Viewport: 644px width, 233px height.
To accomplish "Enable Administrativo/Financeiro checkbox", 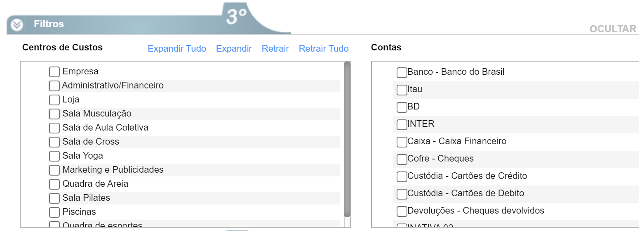I will [x=54, y=86].
